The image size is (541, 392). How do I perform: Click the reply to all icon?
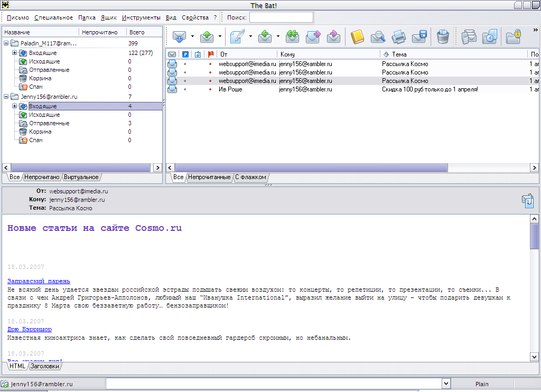292,36
